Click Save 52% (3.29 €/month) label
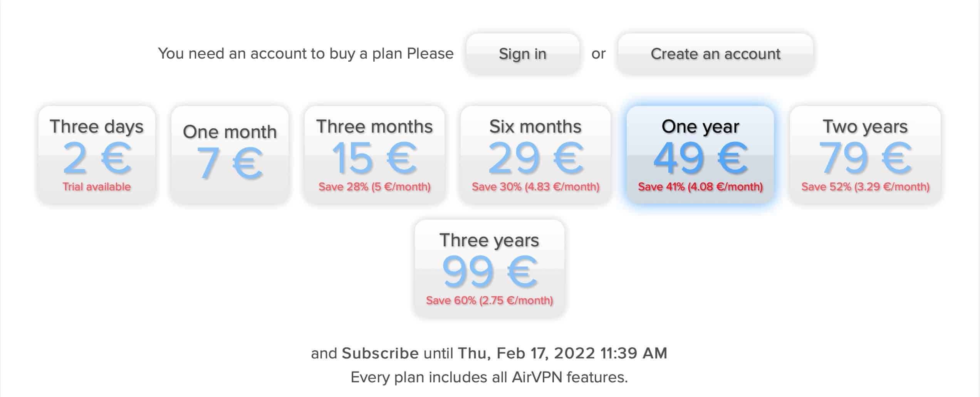Viewport: 980px width, 397px height. click(x=865, y=187)
